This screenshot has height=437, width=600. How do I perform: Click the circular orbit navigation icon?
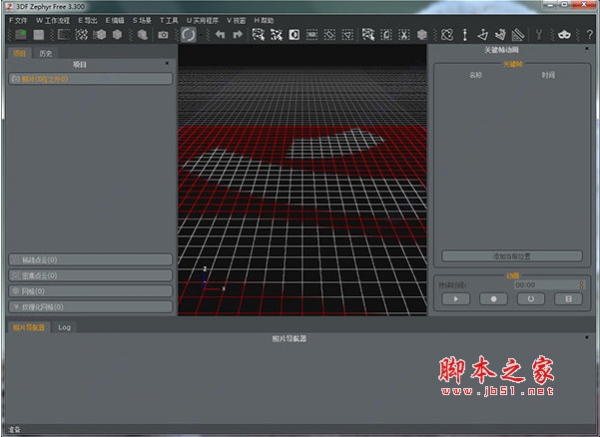click(188, 34)
